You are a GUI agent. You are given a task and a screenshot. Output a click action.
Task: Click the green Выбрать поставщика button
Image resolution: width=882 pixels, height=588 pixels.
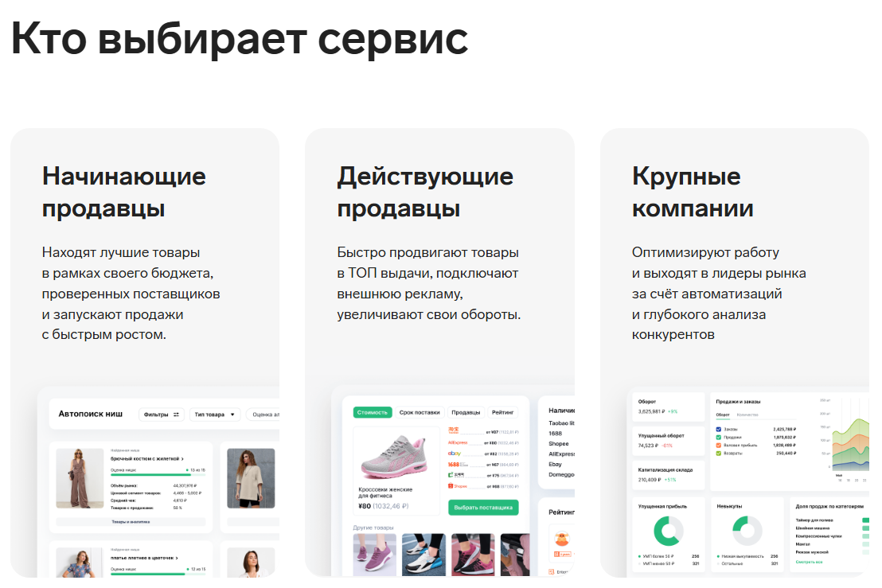(x=483, y=508)
